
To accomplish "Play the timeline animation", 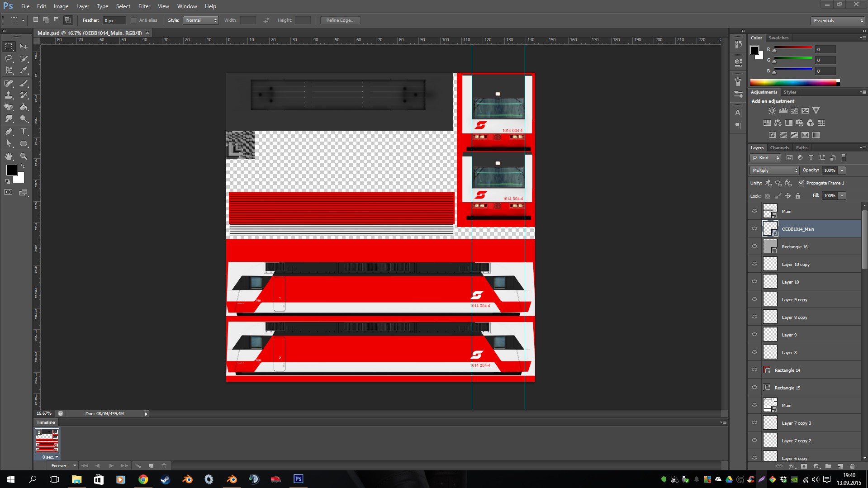I will [x=111, y=466].
